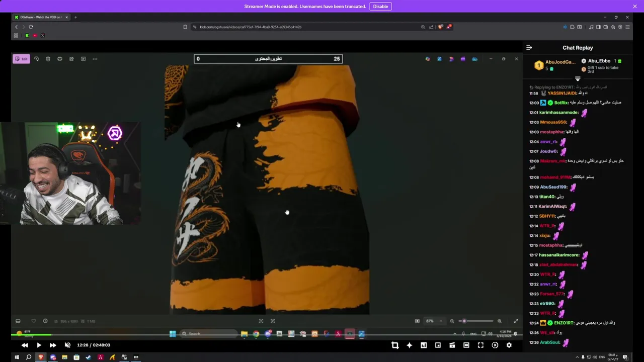Open the browser main menu

tap(627, 27)
